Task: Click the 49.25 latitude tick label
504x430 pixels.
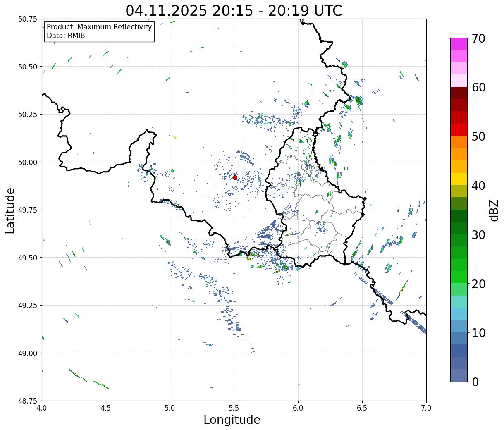Action: coord(28,306)
